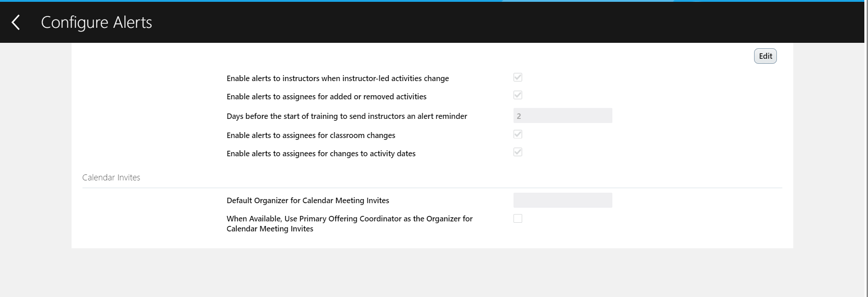
Task: Click the Calendar Meeting Invites organizer label
Action: (308, 200)
